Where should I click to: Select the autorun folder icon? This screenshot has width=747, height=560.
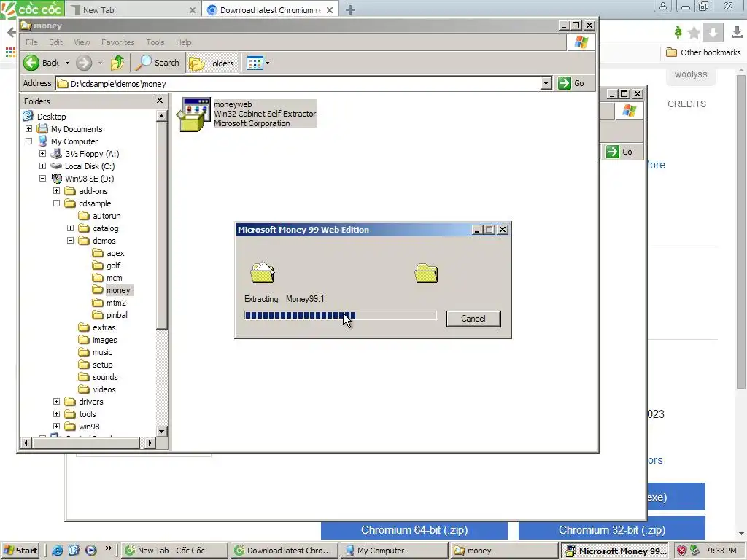tap(84, 216)
